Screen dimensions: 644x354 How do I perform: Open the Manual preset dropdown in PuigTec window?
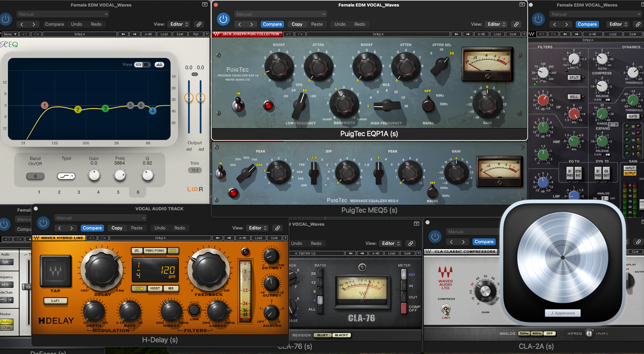pyautogui.click(x=281, y=14)
